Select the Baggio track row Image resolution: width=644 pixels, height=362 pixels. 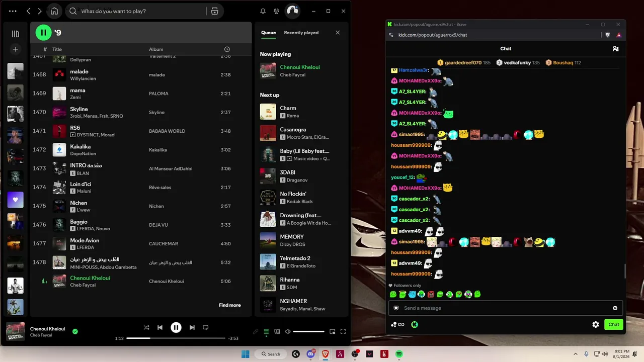coord(141,225)
